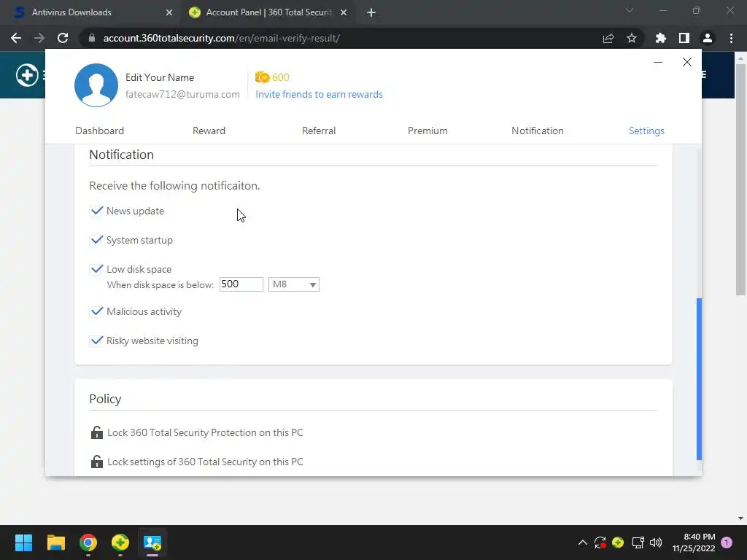Close the Antivirus Downloads tab
This screenshot has height=560, width=747.
point(169,12)
